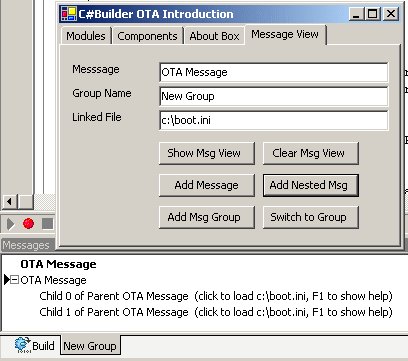
Task: Select the About Box tab
Action: (214, 36)
